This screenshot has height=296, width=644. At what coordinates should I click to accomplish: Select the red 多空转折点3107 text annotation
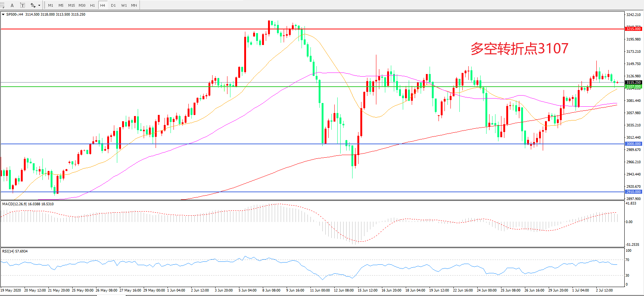519,49
